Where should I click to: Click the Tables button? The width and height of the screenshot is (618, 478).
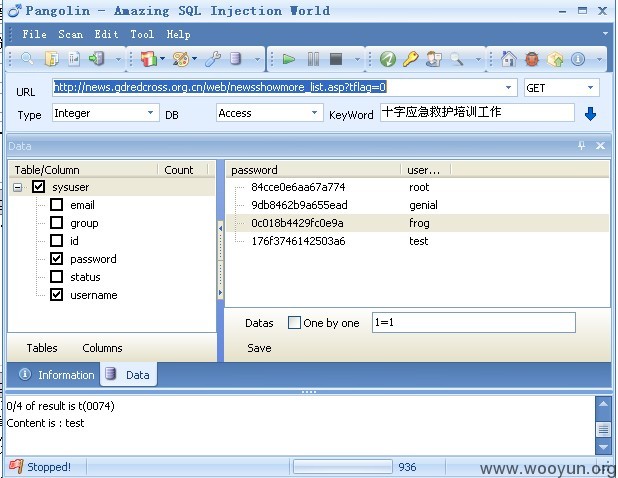(42, 348)
